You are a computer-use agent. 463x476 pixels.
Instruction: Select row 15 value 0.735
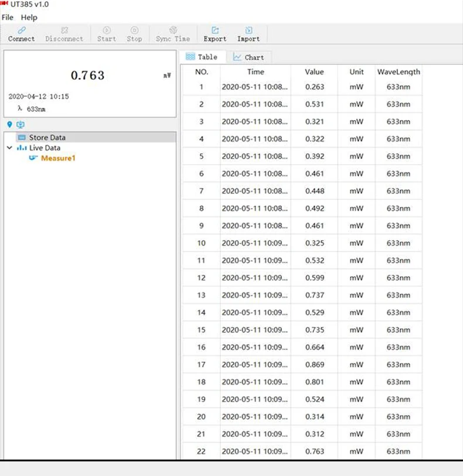(x=315, y=329)
